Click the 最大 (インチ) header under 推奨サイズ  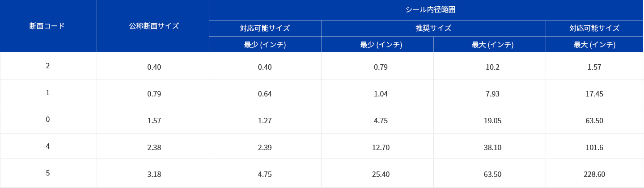point(490,44)
